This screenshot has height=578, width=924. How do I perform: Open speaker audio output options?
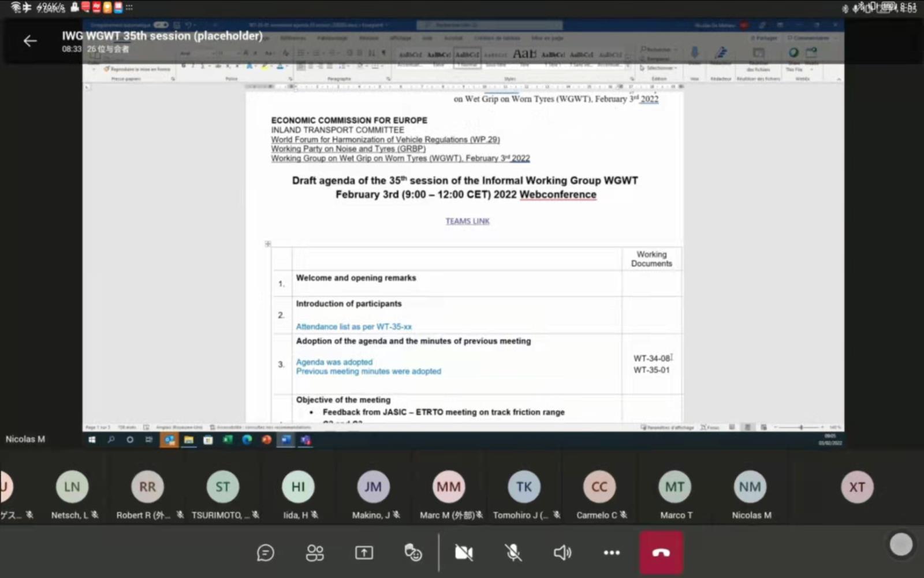point(562,553)
